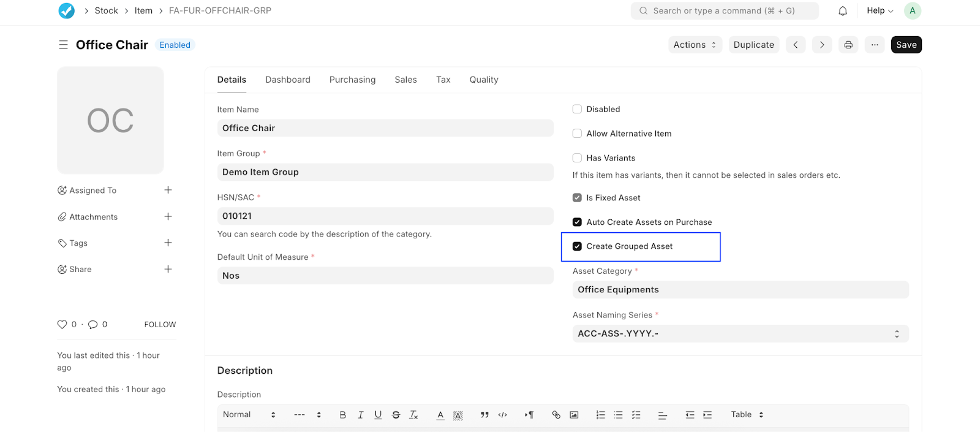Image resolution: width=980 pixels, height=432 pixels.
Task: Click the Duplicate button
Action: [x=753, y=45]
